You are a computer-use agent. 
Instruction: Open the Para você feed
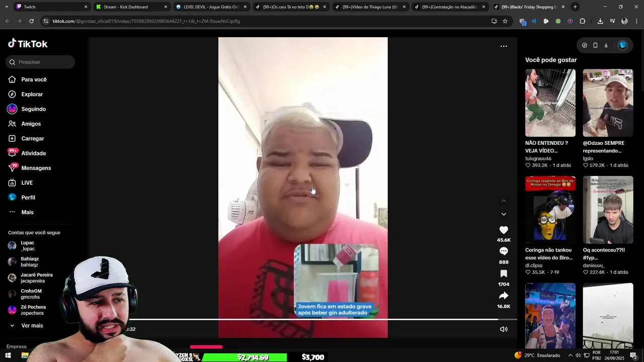pyautogui.click(x=34, y=79)
